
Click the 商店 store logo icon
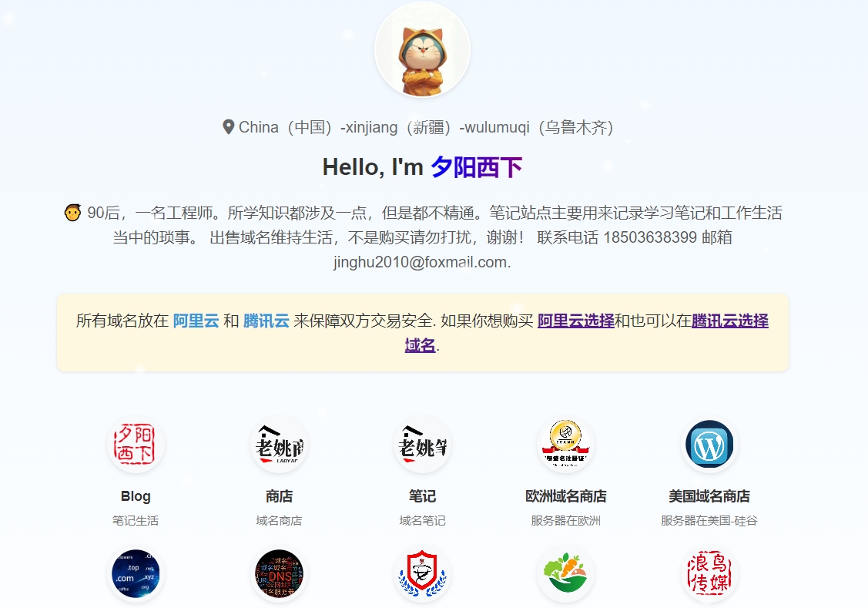[x=279, y=445]
